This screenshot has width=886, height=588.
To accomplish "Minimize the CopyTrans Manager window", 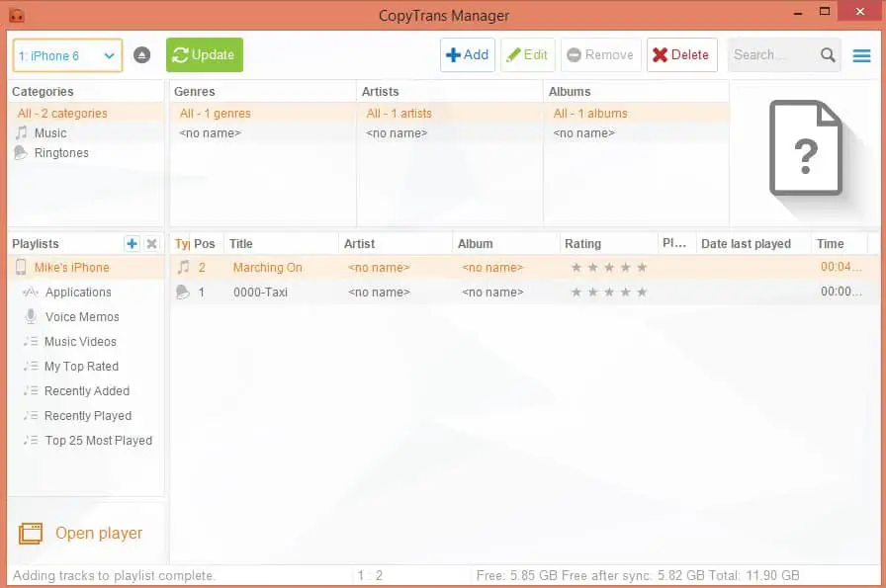I will [x=798, y=13].
